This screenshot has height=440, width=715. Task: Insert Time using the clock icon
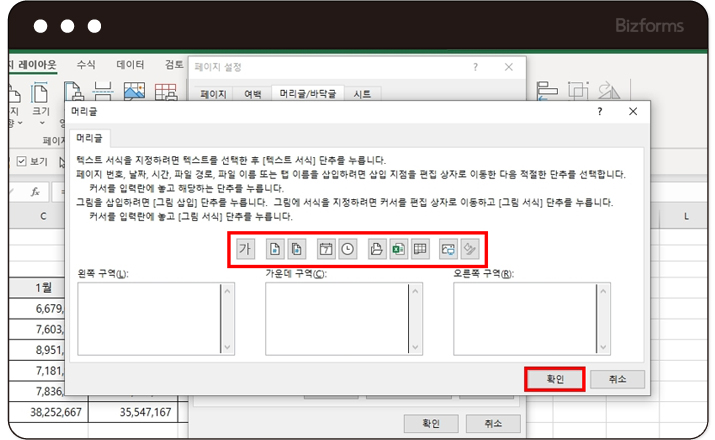pos(347,249)
